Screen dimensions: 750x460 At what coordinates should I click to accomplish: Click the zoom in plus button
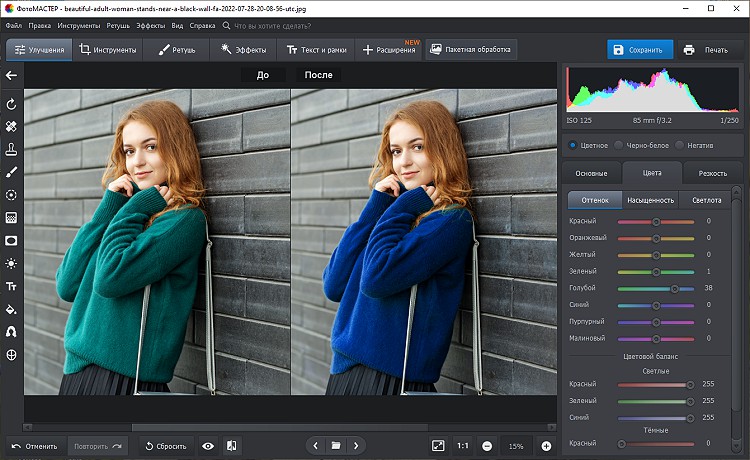(x=546, y=445)
